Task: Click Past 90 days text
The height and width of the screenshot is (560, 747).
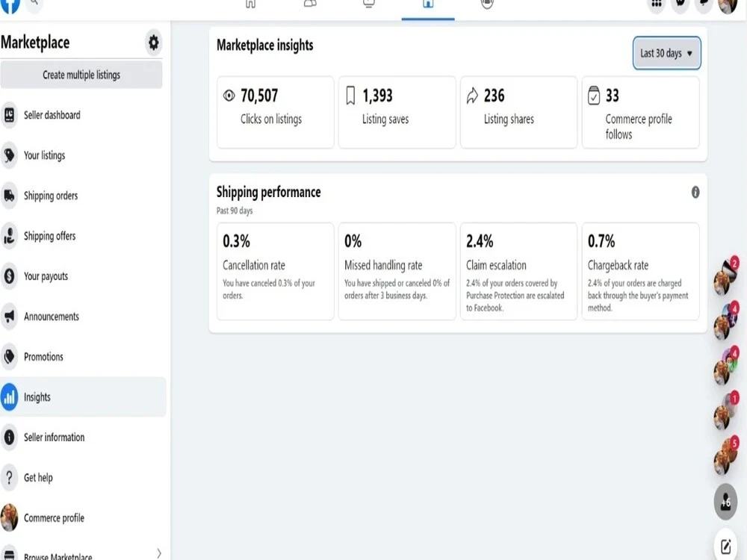Action: click(235, 211)
